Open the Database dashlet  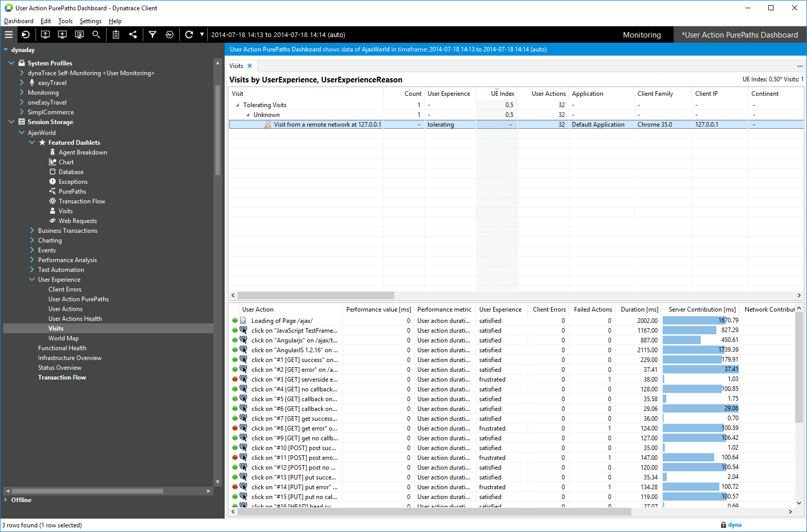tap(71, 172)
